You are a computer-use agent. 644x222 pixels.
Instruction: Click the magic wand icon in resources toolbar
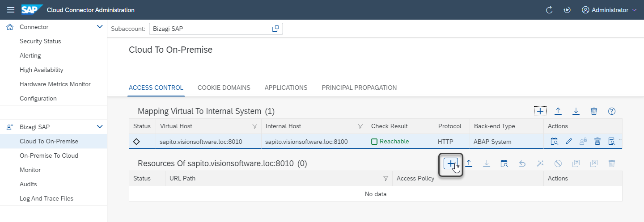540,163
